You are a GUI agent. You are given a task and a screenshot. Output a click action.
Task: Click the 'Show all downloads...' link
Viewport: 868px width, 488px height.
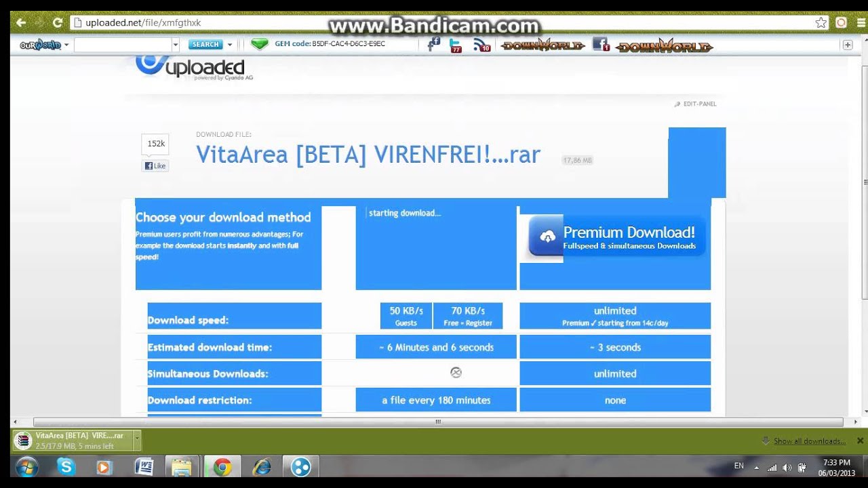[810, 441]
